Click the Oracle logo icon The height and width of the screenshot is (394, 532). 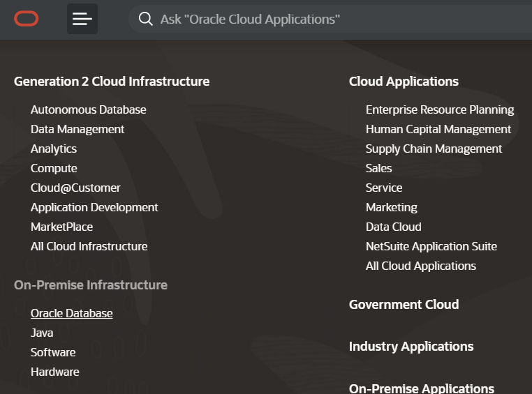click(26, 19)
